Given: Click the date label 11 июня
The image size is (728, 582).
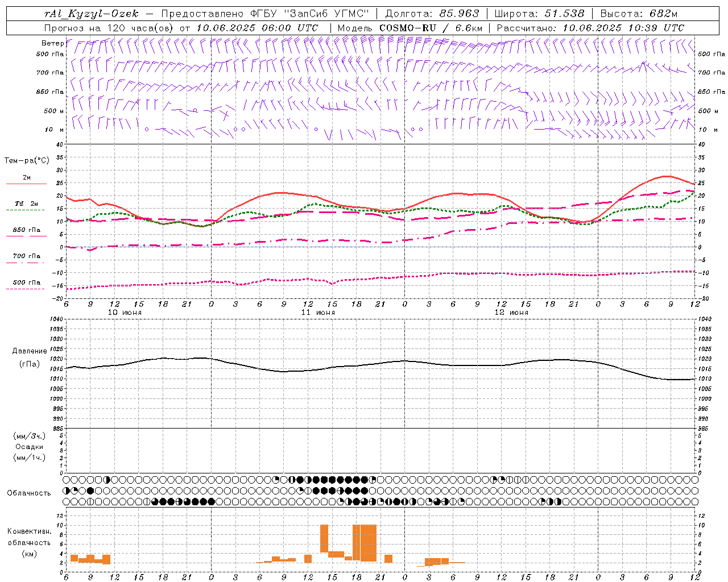Looking at the screenshot, I should [318, 313].
